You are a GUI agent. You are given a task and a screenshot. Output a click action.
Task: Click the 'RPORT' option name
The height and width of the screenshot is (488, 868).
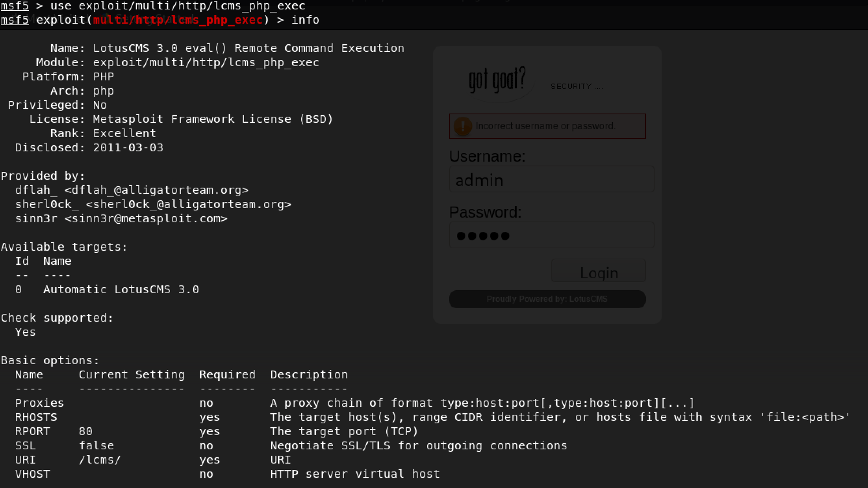pos(32,431)
